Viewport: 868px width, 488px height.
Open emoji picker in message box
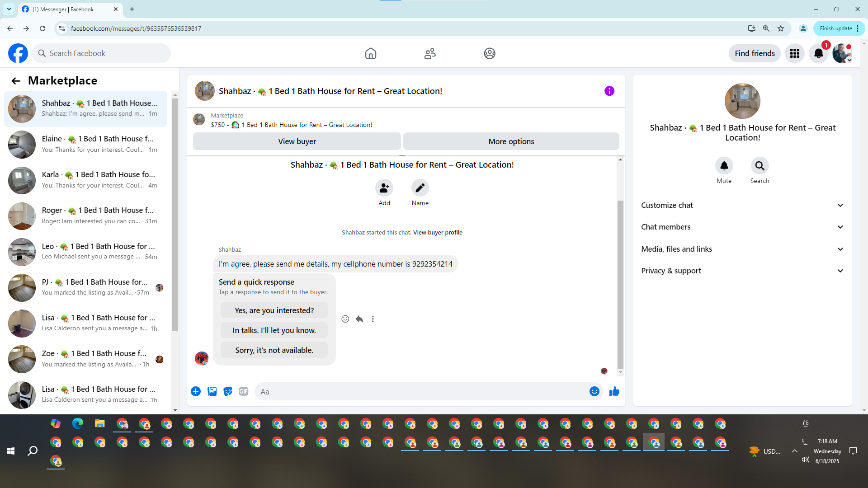[594, 391]
